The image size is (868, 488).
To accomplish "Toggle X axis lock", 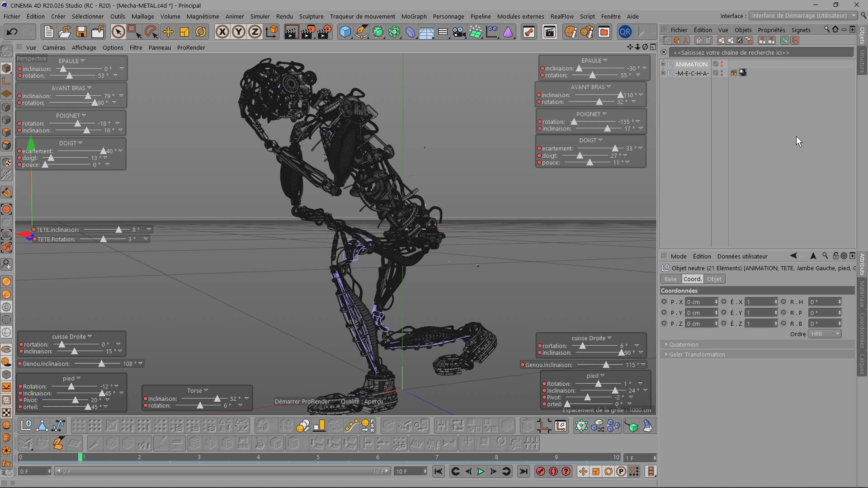I will tap(222, 32).
